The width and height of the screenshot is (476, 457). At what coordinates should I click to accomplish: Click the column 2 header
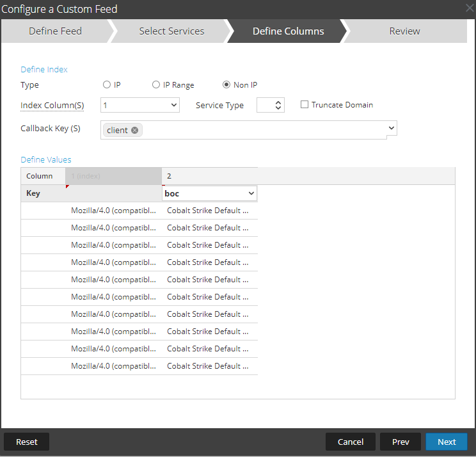[210, 176]
